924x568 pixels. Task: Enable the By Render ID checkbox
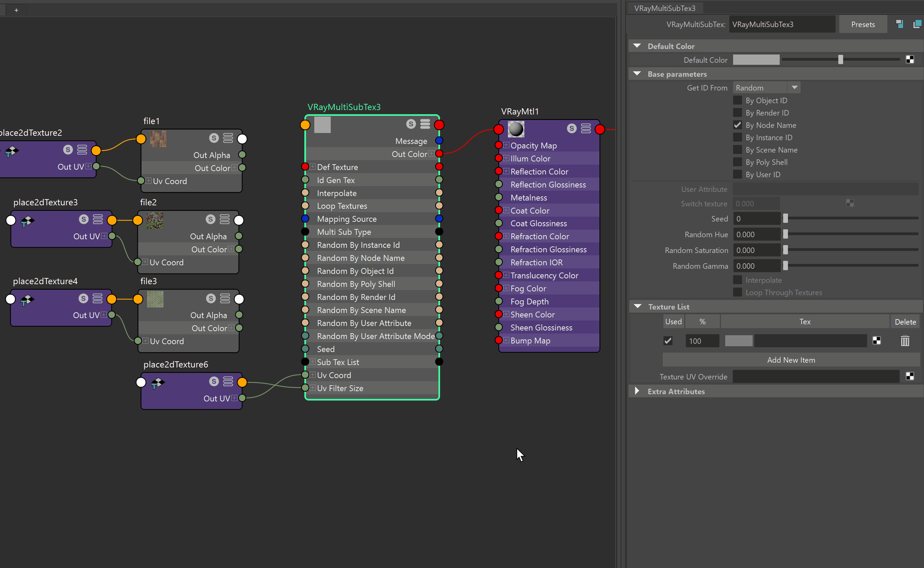click(x=737, y=113)
